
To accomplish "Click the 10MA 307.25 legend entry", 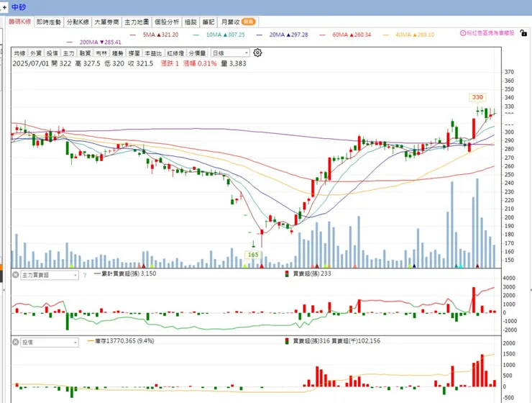I will click(219, 35).
